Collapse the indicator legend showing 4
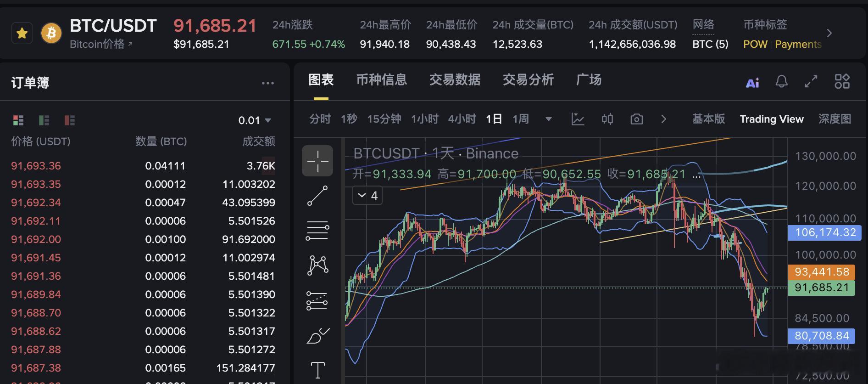 [367, 196]
